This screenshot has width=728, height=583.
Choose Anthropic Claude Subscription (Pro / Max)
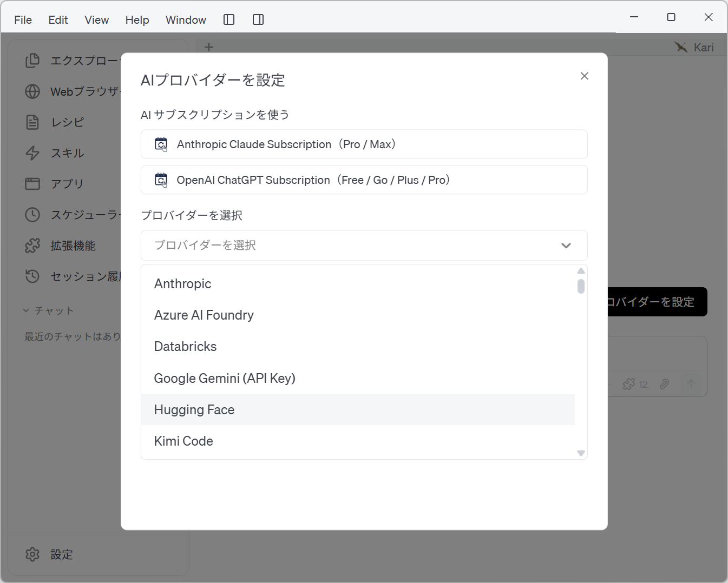coord(364,144)
